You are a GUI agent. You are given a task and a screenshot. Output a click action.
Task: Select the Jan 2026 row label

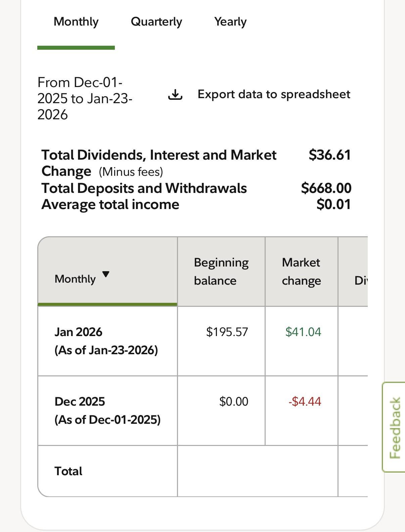78,332
